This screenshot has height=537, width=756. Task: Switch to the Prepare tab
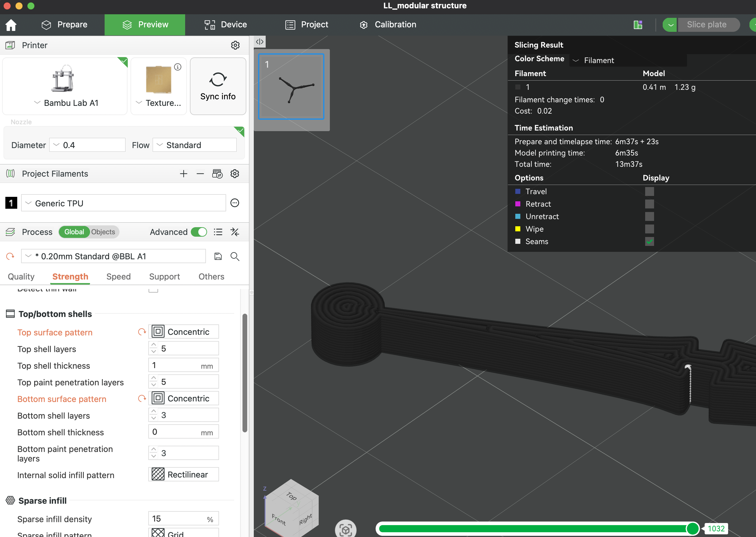(64, 25)
